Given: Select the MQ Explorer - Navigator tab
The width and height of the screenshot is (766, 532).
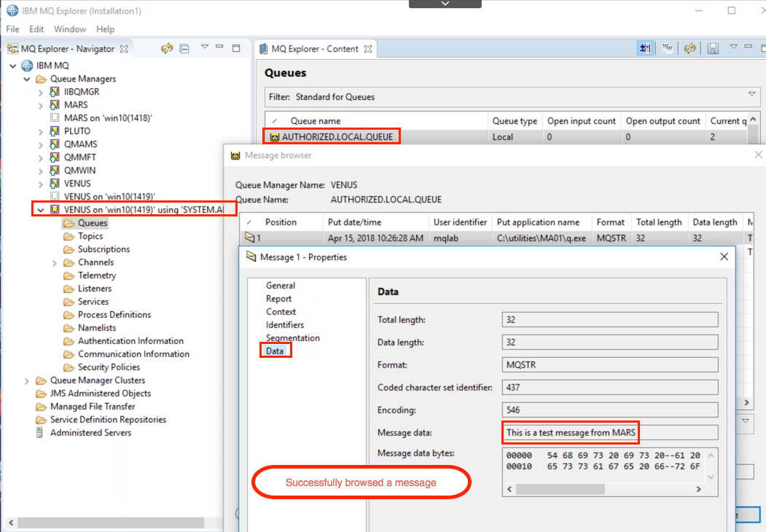Looking at the screenshot, I should (67, 49).
